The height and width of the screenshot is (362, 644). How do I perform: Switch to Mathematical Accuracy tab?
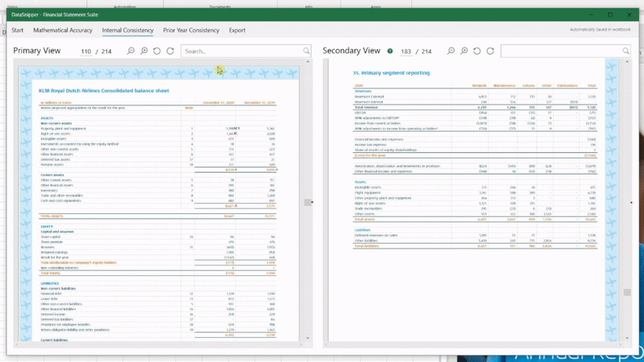(63, 31)
